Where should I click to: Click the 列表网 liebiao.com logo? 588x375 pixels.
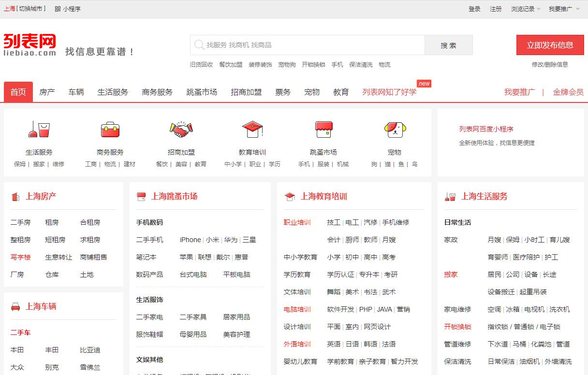[x=30, y=45]
